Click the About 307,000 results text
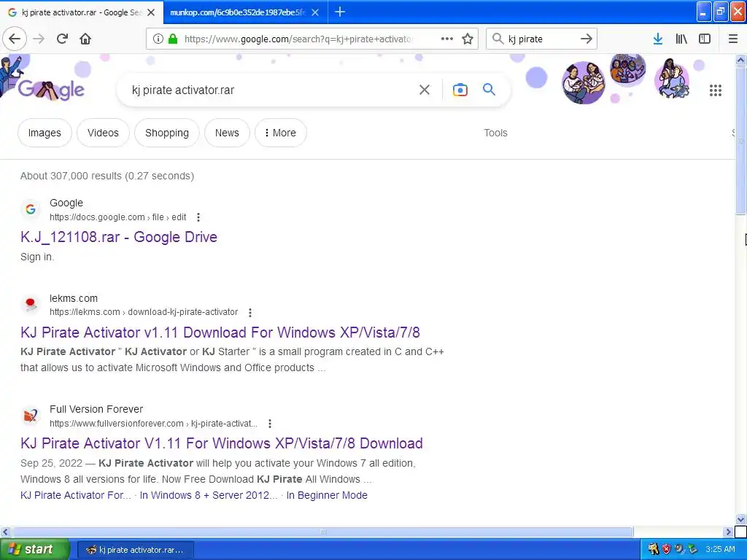The height and width of the screenshot is (560, 747). (x=107, y=176)
